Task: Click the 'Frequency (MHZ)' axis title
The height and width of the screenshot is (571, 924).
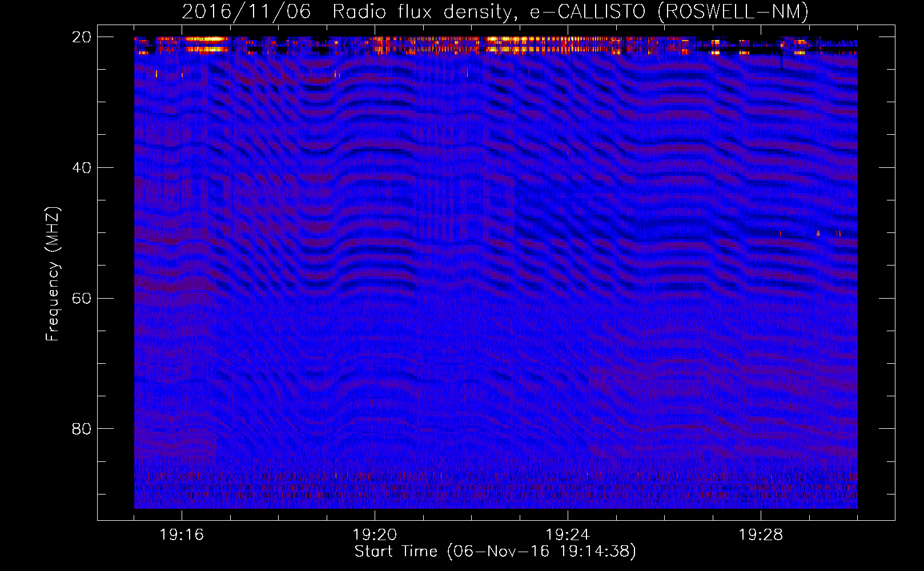Action: (53, 274)
